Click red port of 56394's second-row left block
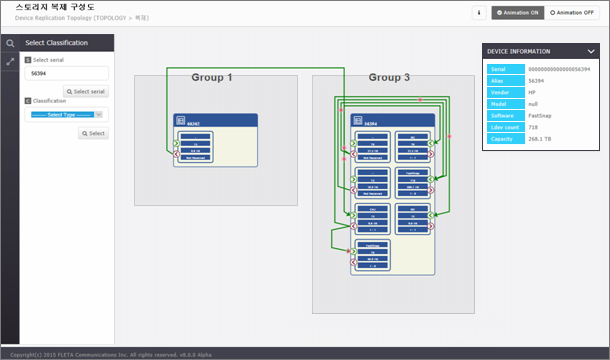 point(353,190)
